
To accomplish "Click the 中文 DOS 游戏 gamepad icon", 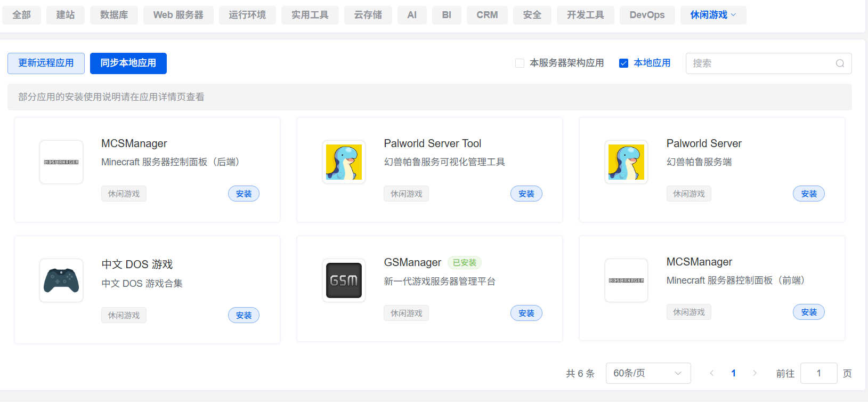I will pos(61,280).
